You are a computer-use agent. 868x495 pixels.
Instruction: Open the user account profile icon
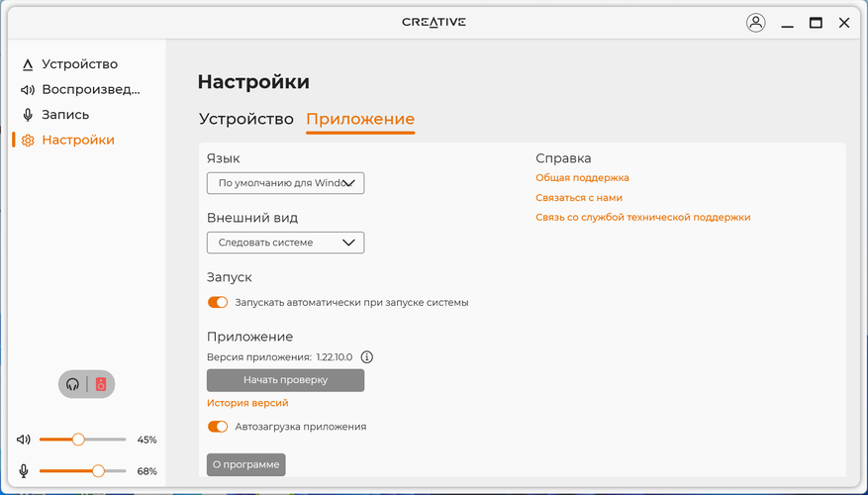coord(755,23)
